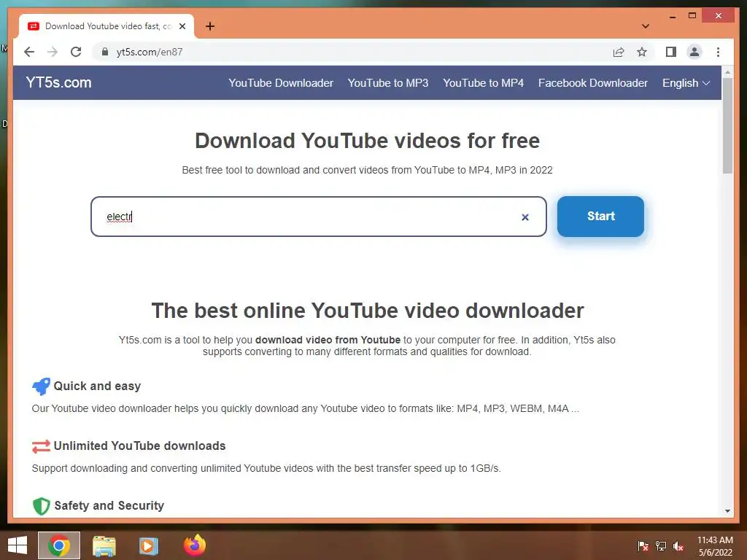
Task: Click the Safety and Security heading
Action: click(109, 506)
